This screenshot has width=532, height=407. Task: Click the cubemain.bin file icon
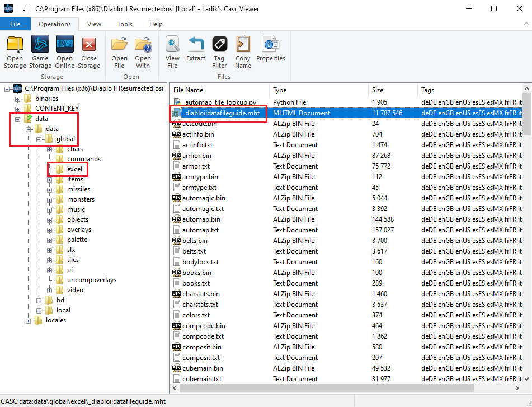click(176, 368)
